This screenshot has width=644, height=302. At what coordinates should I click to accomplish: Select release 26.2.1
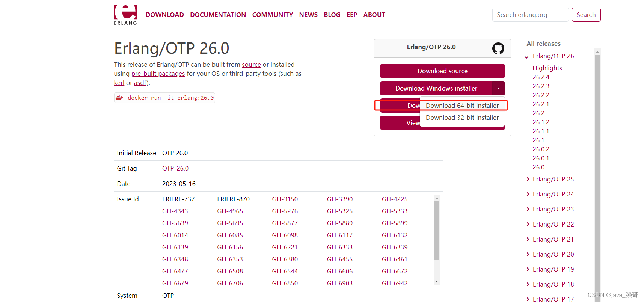pyautogui.click(x=541, y=104)
